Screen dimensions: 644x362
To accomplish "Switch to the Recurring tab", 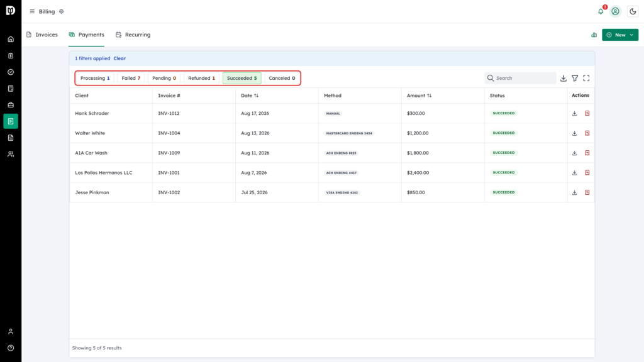I will [x=133, y=35].
